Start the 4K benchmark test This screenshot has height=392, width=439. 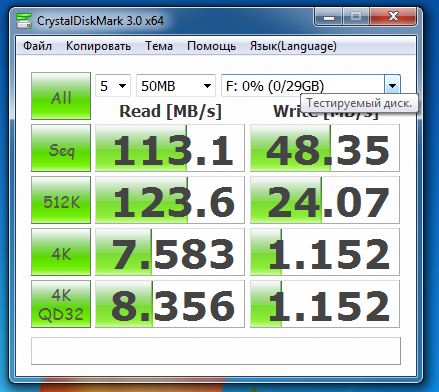[x=61, y=252]
